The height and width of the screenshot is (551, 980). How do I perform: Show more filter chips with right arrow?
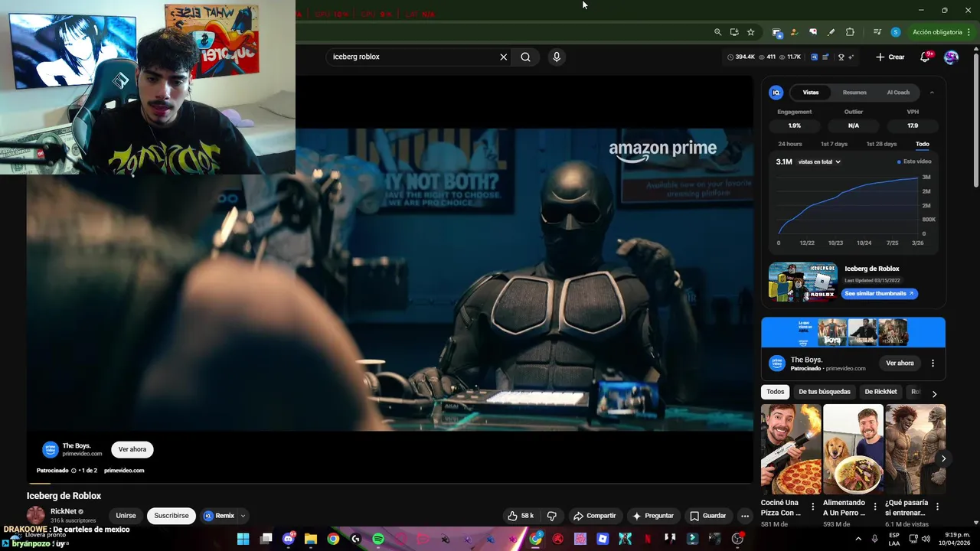click(x=934, y=393)
